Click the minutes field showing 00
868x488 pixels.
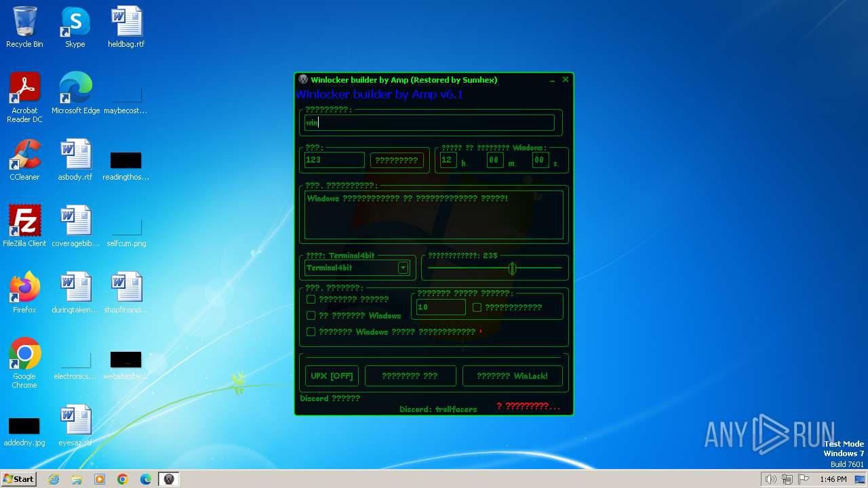tap(495, 160)
